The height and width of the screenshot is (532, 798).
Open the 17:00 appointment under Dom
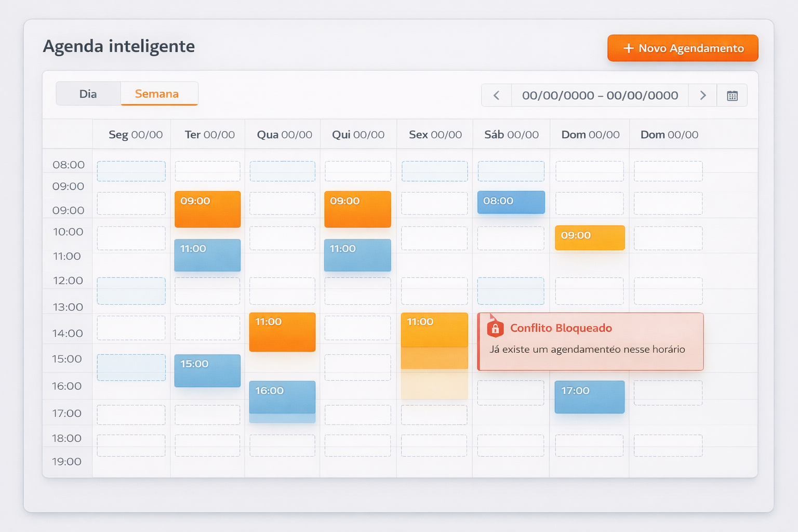589,397
